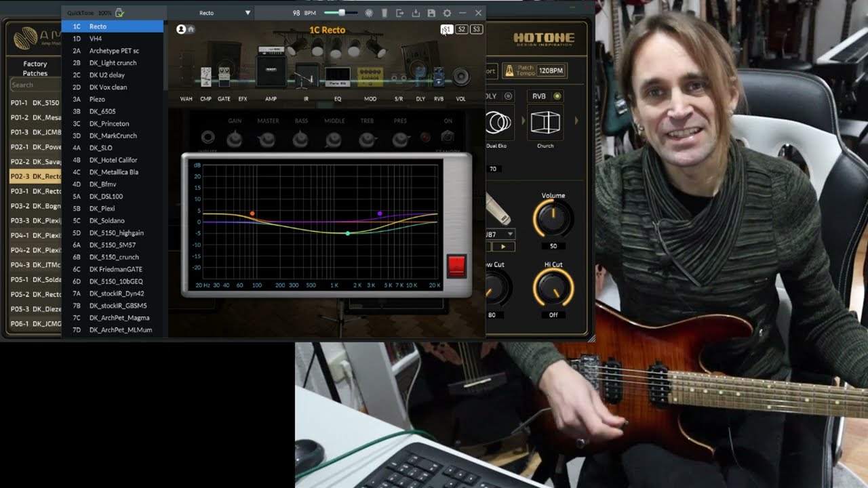Click the purple EQ band node

click(x=380, y=213)
